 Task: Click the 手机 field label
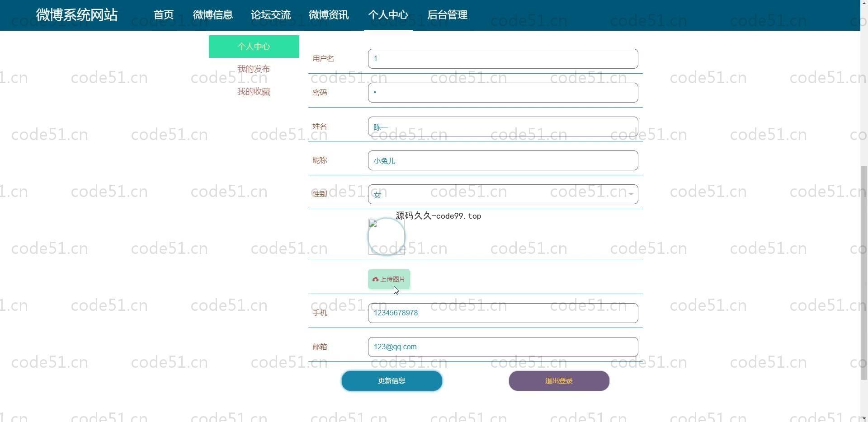click(320, 313)
